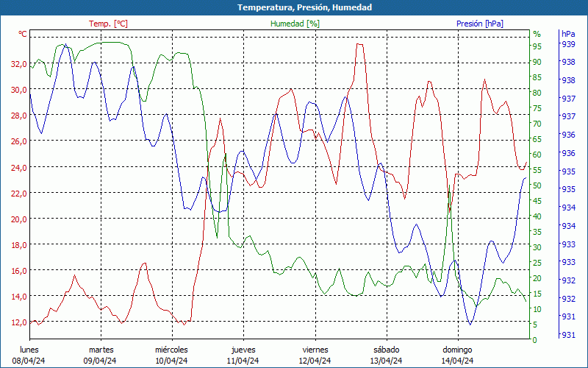The width and height of the screenshot is (588, 368).
Task: Click the date 13/04/24
Action: click(386, 361)
